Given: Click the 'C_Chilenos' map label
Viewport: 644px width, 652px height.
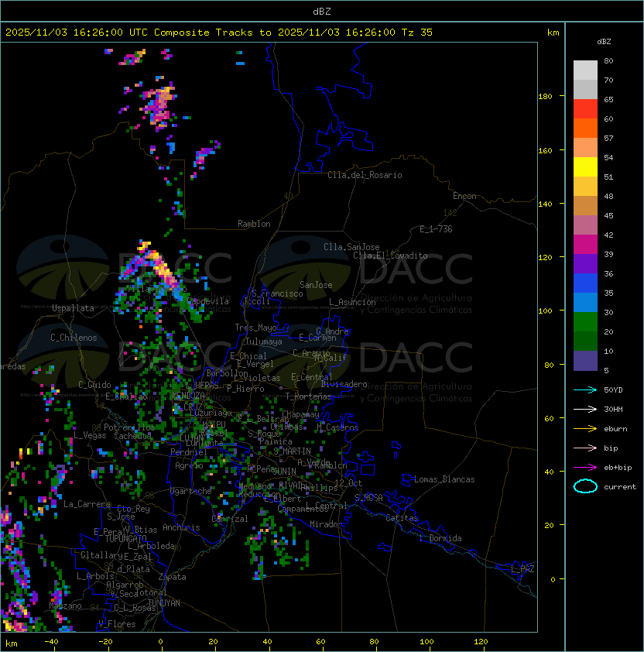Looking at the screenshot, I should 74,338.
